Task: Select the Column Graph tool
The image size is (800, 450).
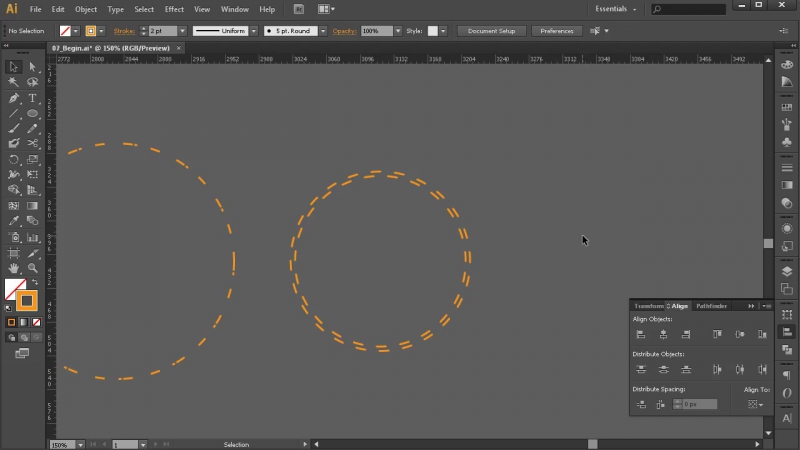Action: click(x=32, y=237)
